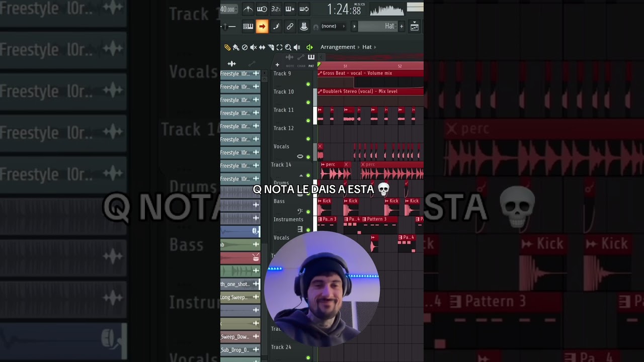This screenshot has height=362, width=644.
Task: Click the multilink knob icon
Action: coord(304,27)
